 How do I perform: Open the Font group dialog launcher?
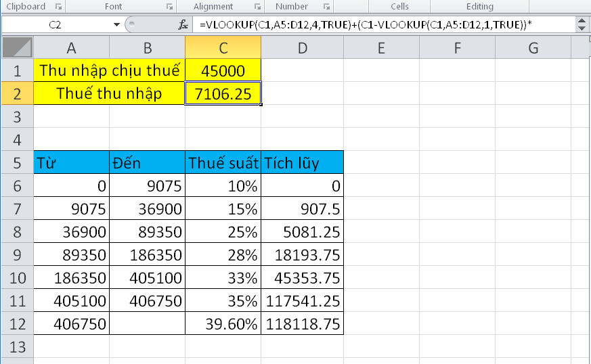click(x=170, y=6)
